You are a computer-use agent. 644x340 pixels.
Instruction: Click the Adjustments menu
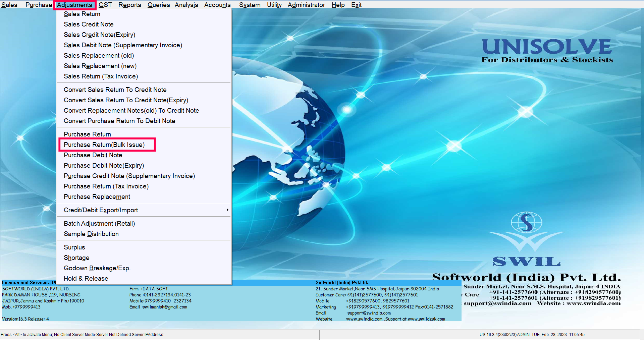click(74, 5)
